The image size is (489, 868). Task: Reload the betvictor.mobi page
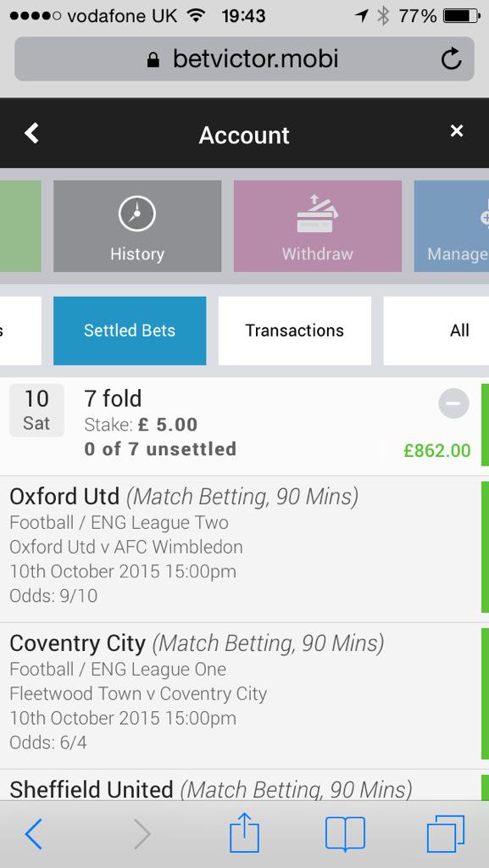tap(451, 58)
